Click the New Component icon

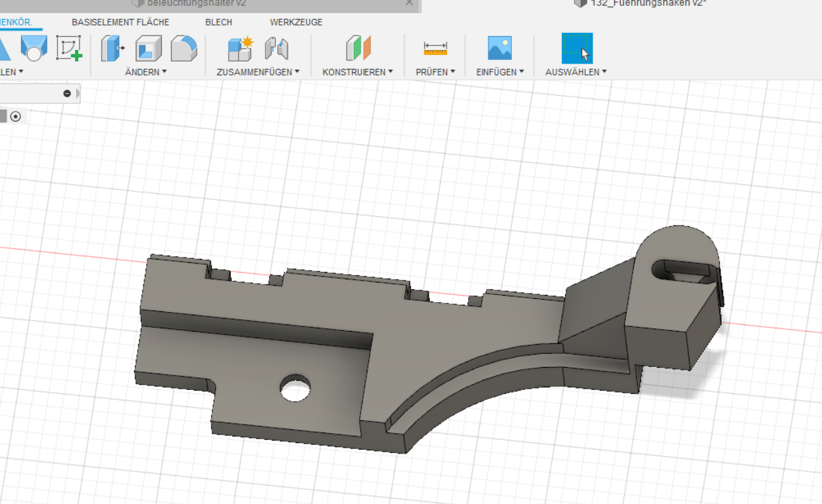click(240, 48)
